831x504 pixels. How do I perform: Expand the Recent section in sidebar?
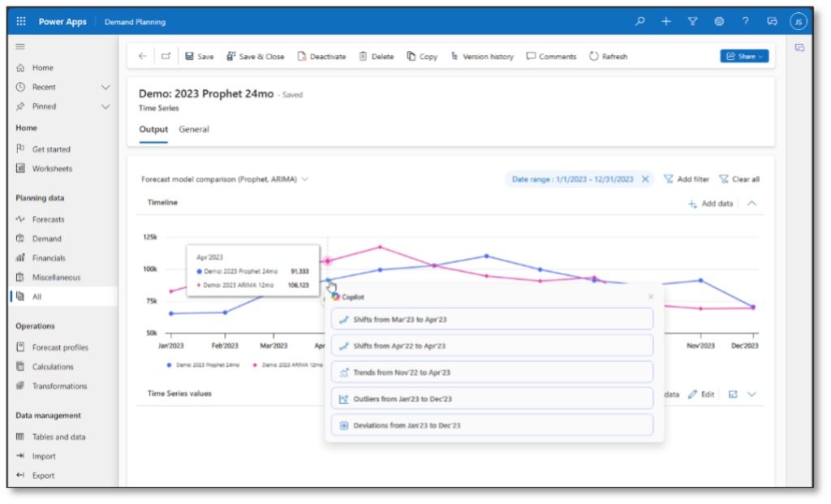105,87
